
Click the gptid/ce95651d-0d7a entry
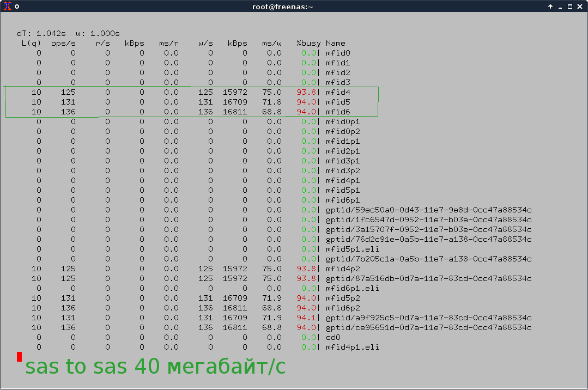[x=429, y=327]
